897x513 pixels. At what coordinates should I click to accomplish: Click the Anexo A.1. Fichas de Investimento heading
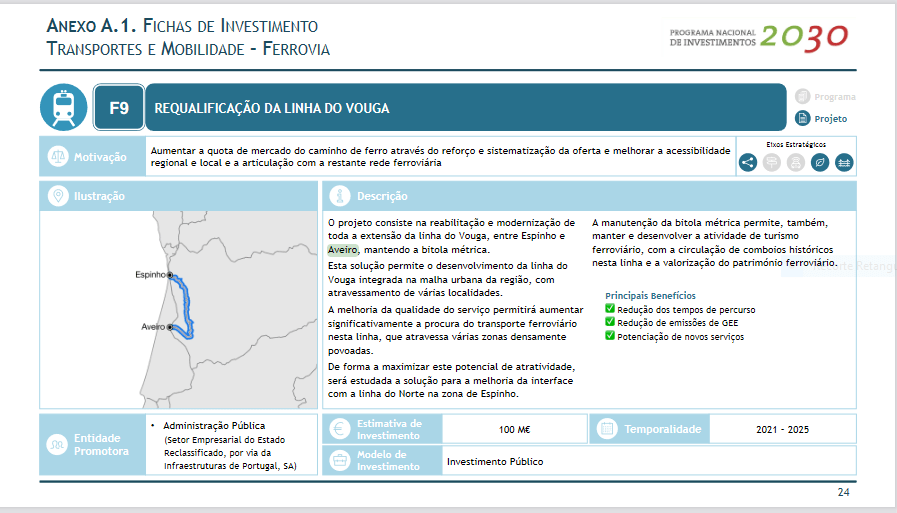point(182,26)
